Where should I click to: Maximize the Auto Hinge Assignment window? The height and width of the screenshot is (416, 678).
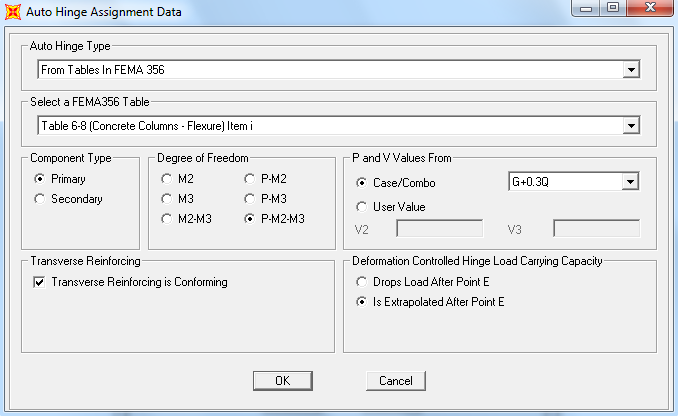click(x=613, y=8)
